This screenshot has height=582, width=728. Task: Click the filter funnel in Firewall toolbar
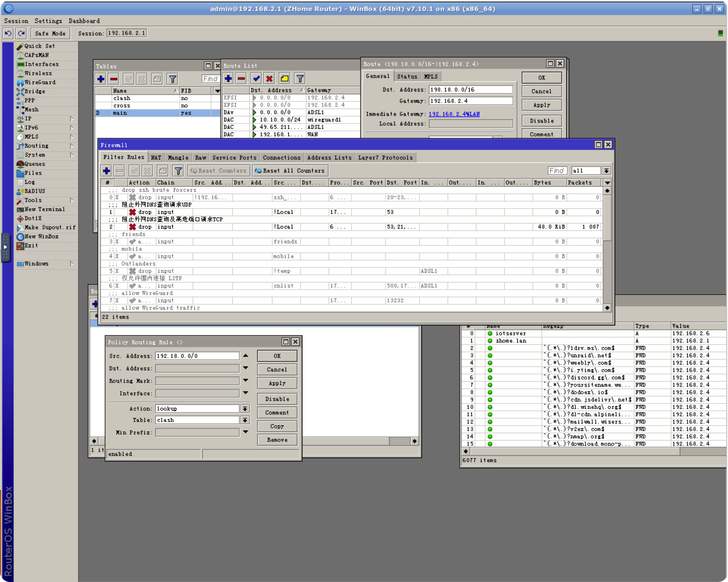tap(178, 171)
